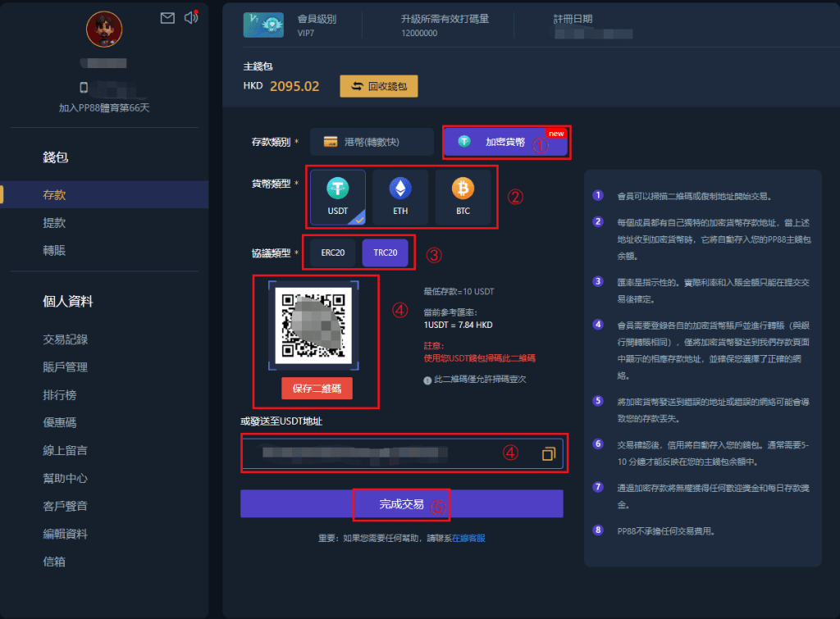Click the 加入PP88體育第66天 text
840x619 pixels.
pos(104,108)
